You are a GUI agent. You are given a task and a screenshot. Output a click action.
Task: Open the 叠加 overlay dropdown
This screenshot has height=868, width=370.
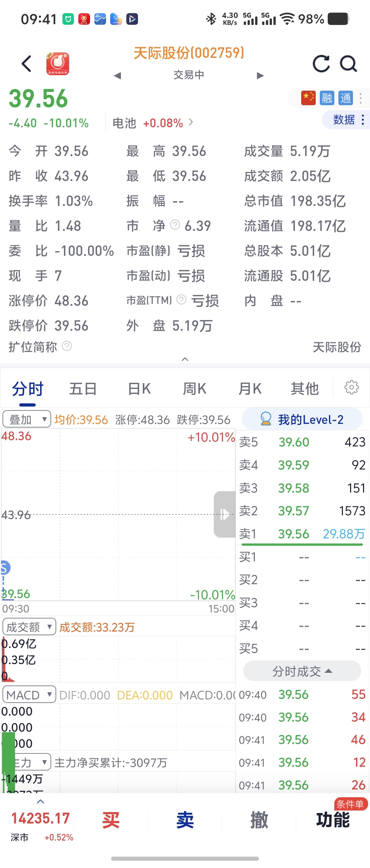[27, 419]
